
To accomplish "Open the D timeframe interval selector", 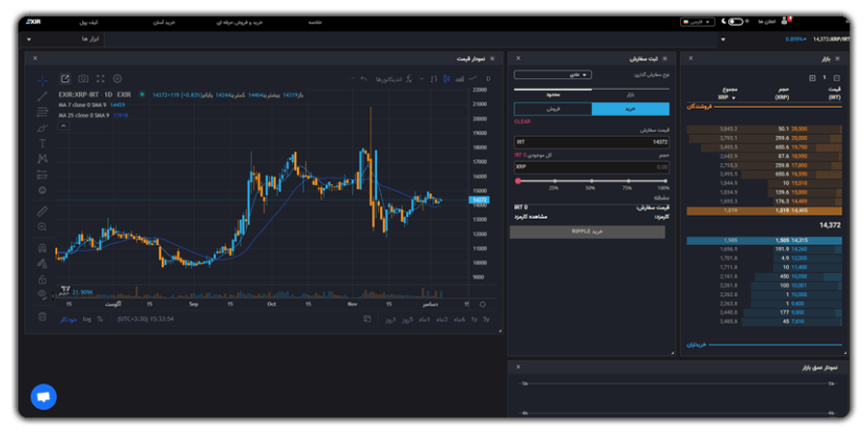I will pos(488,79).
